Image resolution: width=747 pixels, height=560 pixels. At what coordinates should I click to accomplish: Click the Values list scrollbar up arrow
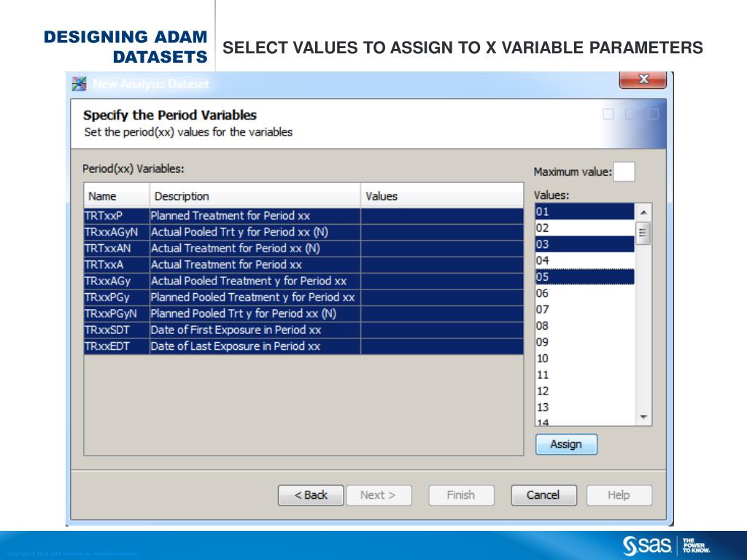[642, 210]
